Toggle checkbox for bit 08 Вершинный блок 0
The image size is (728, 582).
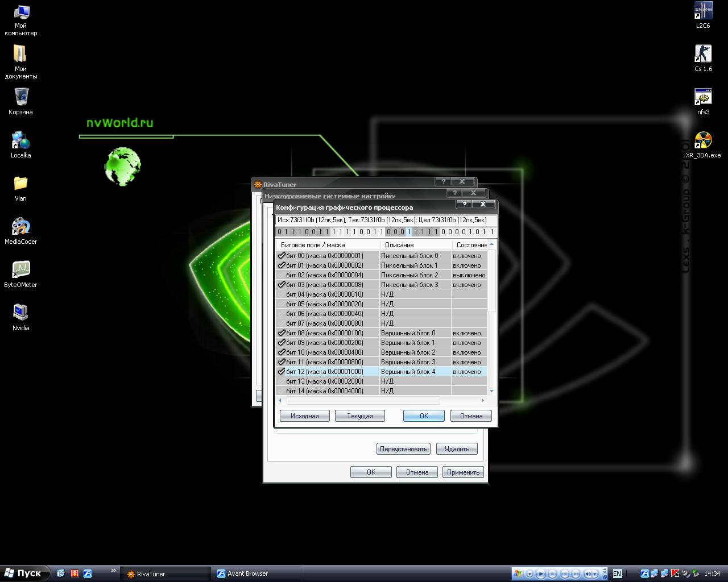(281, 333)
